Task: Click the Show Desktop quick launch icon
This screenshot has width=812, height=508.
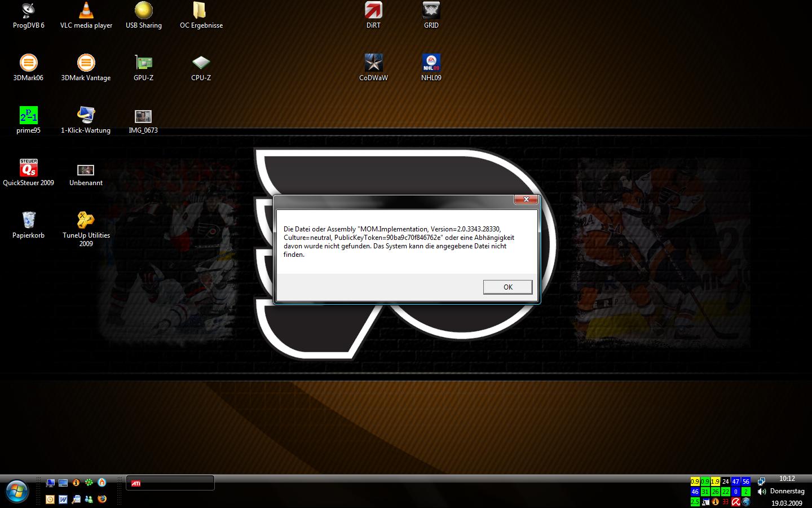Action: (x=50, y=483)
